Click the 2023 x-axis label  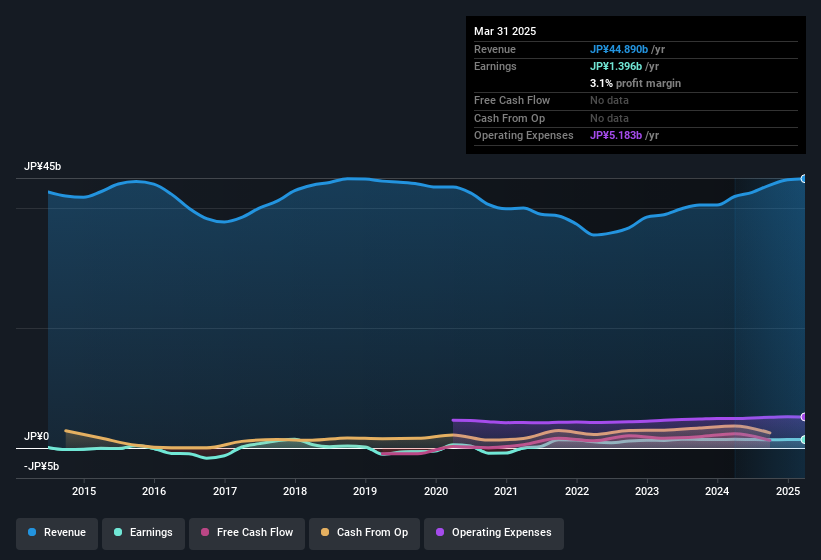tap(647, 491)
